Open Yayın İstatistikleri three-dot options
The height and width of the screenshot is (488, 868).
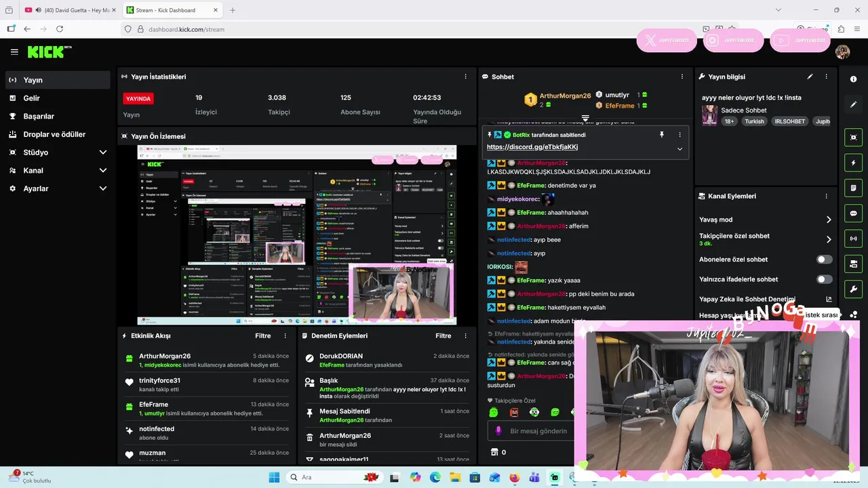465,77
